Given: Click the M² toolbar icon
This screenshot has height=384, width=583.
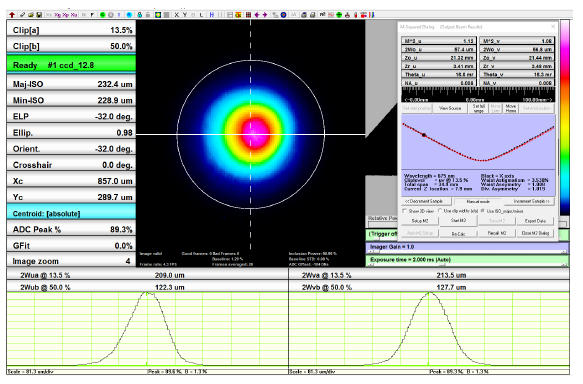Looking at the screenshot, I should click(x=322, y=15).
